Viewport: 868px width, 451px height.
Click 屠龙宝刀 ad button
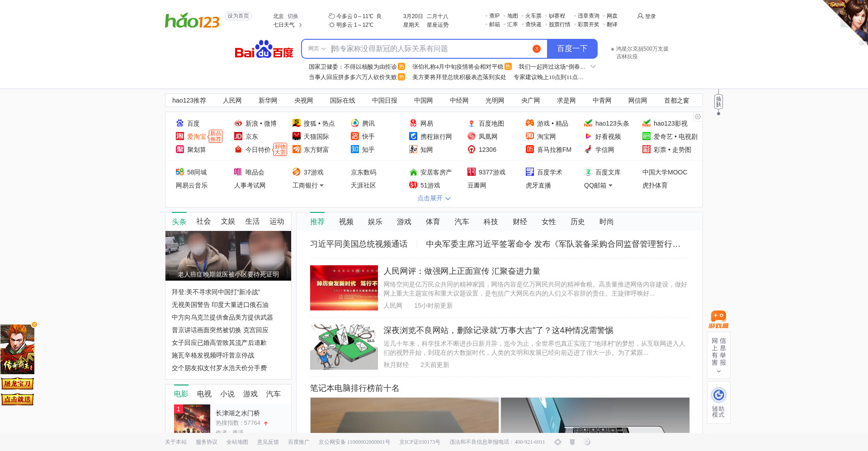tap(17, 384)
